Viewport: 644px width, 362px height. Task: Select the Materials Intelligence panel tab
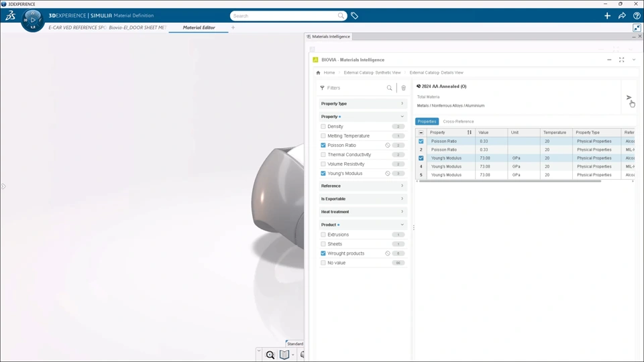coord(328,36)
